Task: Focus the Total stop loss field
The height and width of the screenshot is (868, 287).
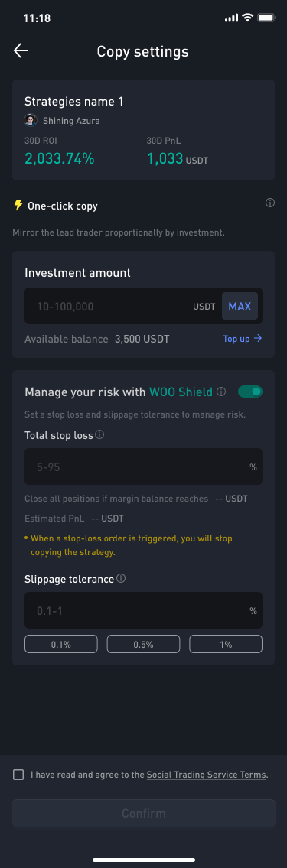Action: coord(144,467)
